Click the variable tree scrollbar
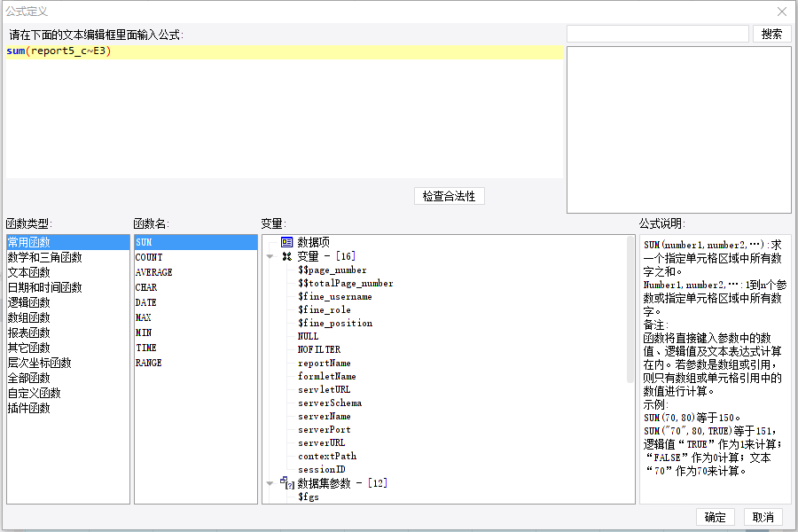This screenshot has height=532, width=798. pos(630,309)
